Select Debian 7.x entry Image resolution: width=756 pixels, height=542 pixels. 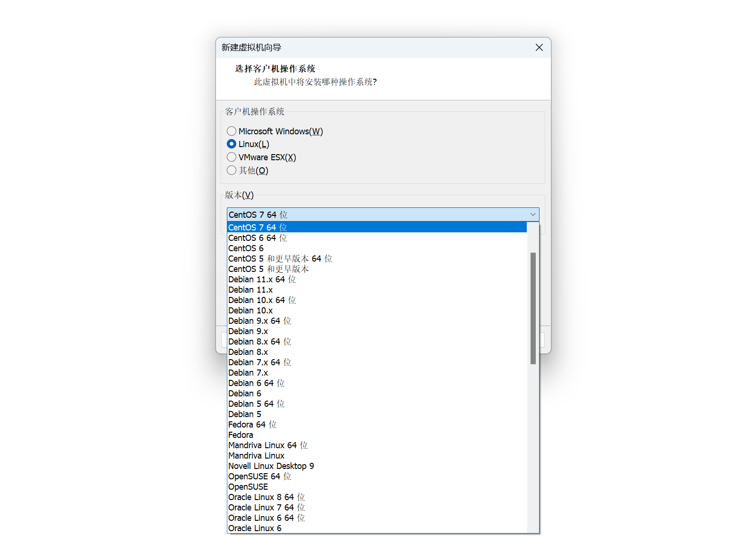pos(377,372)
